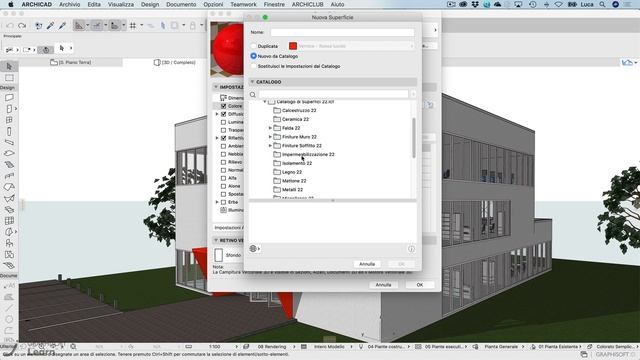Toggle the grid snap icon in the toolbar
Viewport: 640px width, 360px height.
pyautogui.click(x=133, y=26)
